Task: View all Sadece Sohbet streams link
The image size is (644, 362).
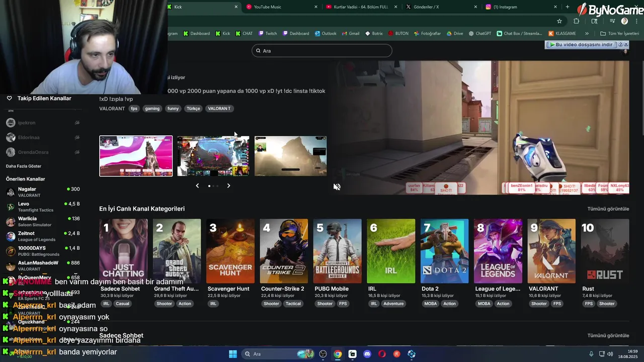Action: pos(608,335)
